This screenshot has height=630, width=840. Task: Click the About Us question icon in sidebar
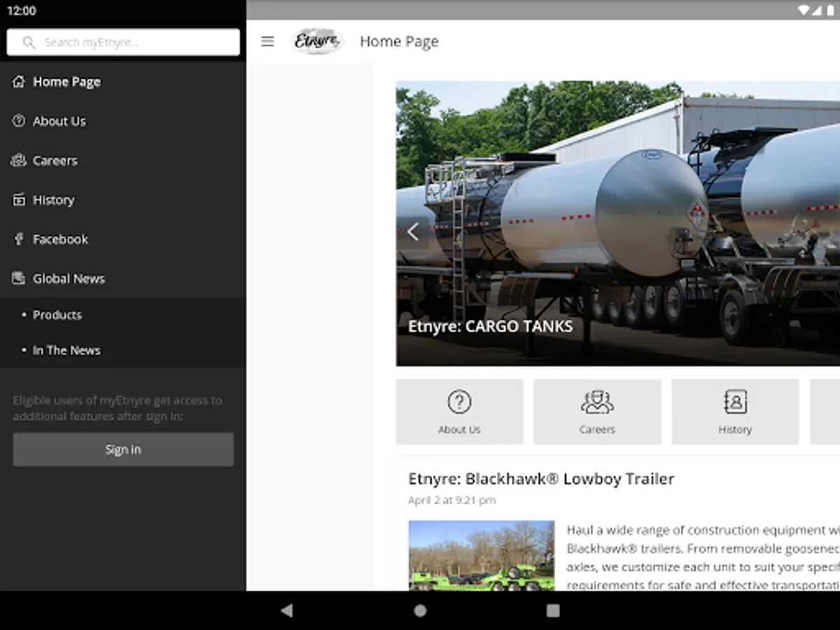coord(19,120)
